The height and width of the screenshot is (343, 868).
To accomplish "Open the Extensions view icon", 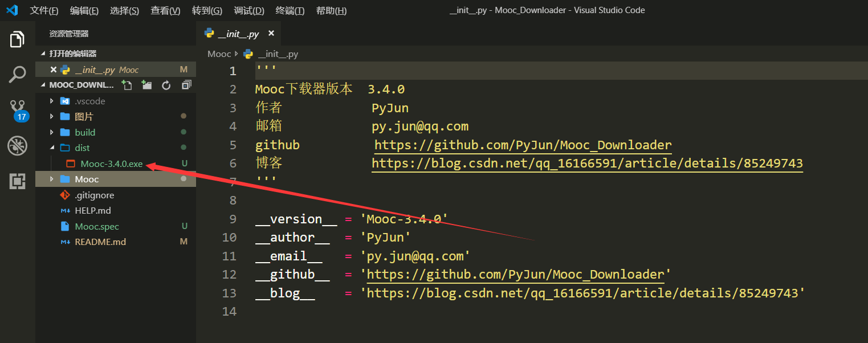I will 17,182.
